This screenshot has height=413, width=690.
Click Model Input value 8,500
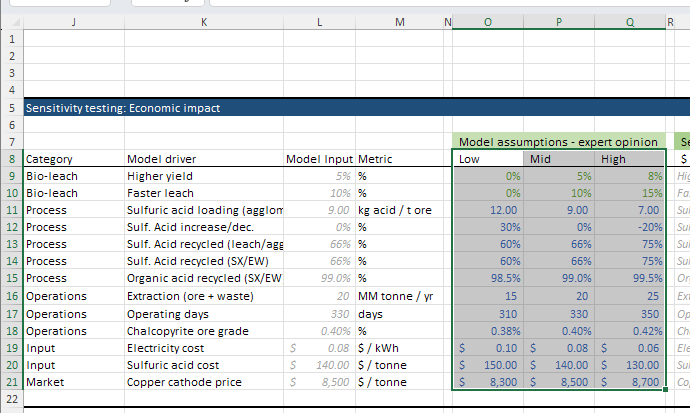319,382
